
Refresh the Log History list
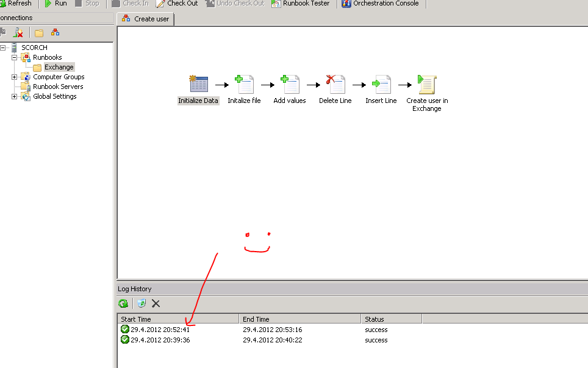[123, 303]
